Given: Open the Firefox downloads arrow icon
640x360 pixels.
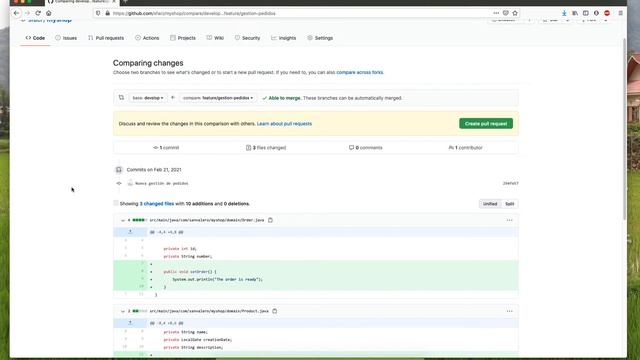Looking at the screenshot, I should click(x=564, y=13).
